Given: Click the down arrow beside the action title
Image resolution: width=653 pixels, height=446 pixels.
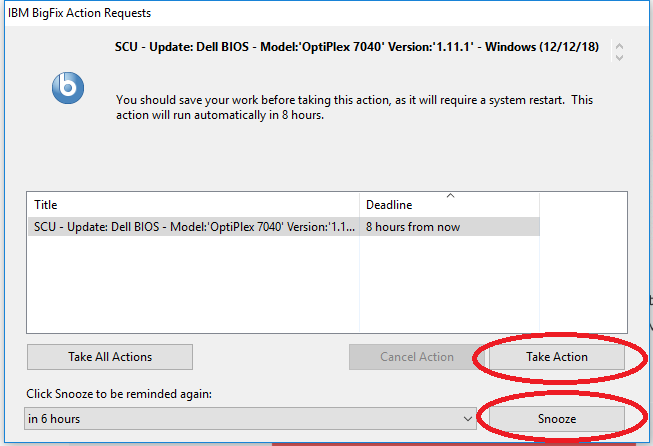Looking at the screenshot, I should (619, 56).
